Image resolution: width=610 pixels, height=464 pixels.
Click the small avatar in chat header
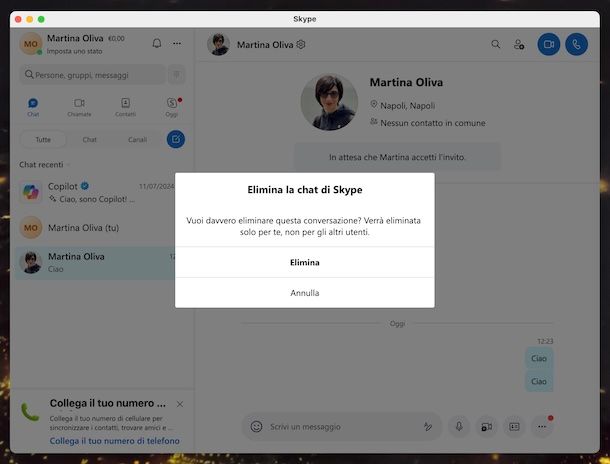218,44
